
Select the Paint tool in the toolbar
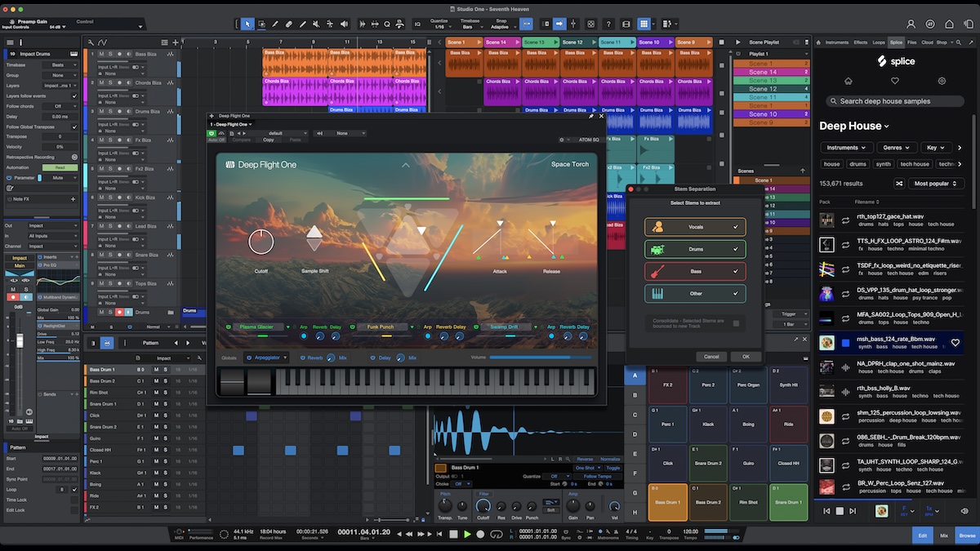tap(275, 24)
